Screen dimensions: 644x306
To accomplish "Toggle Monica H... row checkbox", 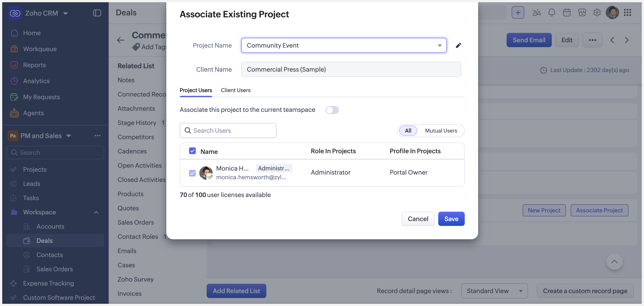I will [192, 173].
